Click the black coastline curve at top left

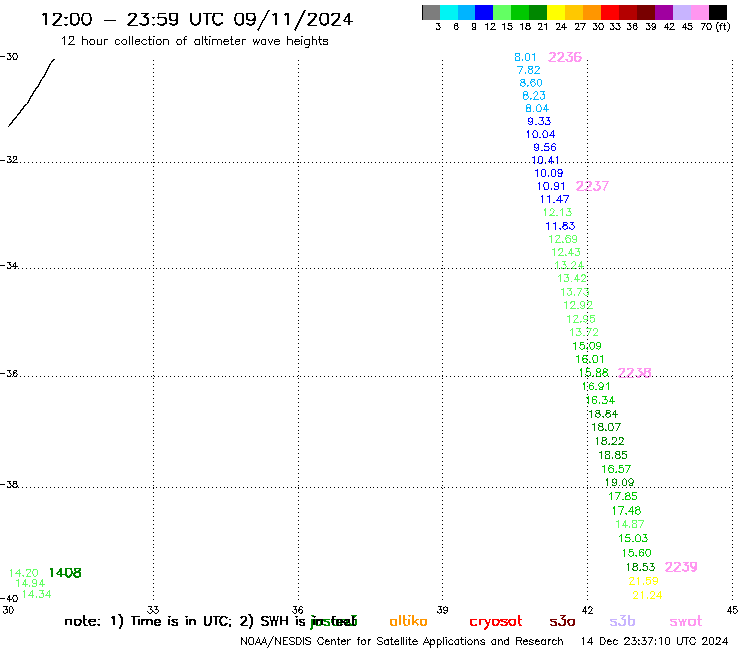(x=31, y=93)
